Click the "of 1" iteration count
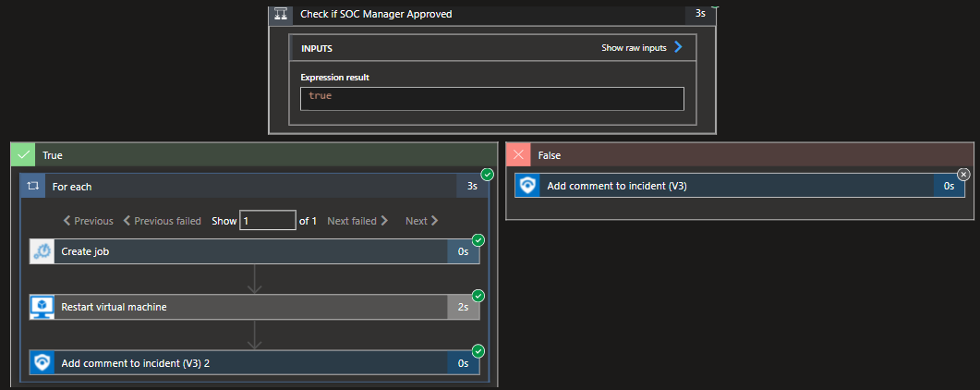Viewport: 980px width, 390px height. point(308,221)
